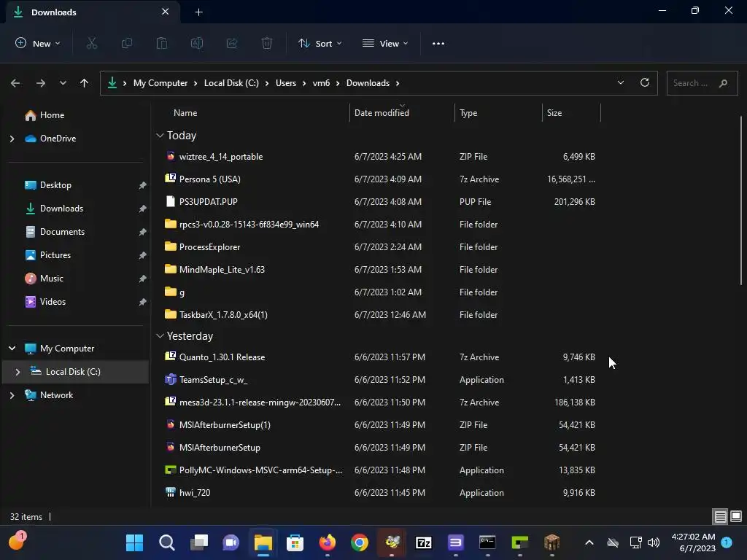
Task: Click the volume speaker tray icon
Action: point(654,542)
